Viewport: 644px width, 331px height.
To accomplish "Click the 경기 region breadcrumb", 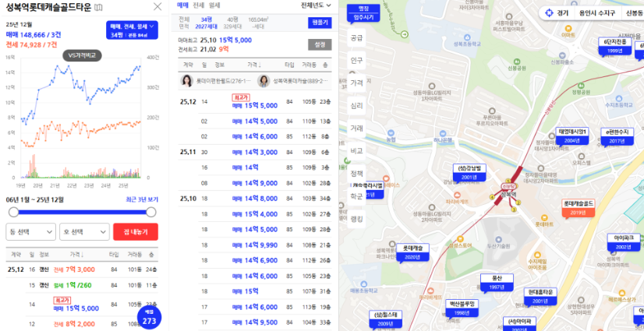I will (x=562, y=12).
